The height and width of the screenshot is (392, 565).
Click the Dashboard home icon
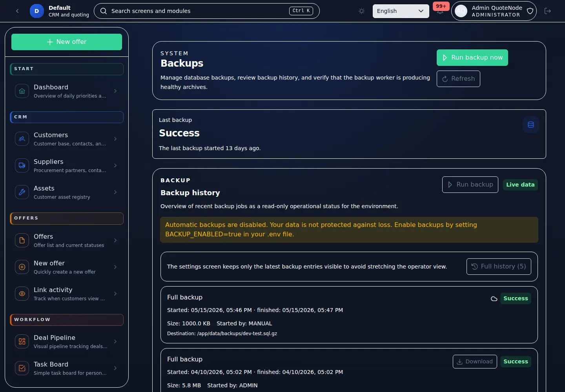pos(22,91)
